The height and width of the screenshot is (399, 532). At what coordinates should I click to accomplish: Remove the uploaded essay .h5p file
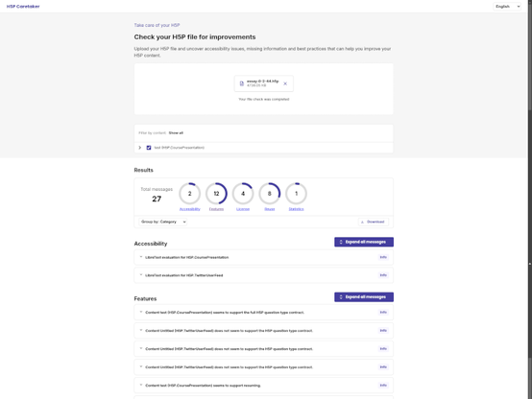pyautogui.click(x=285, y=83)
